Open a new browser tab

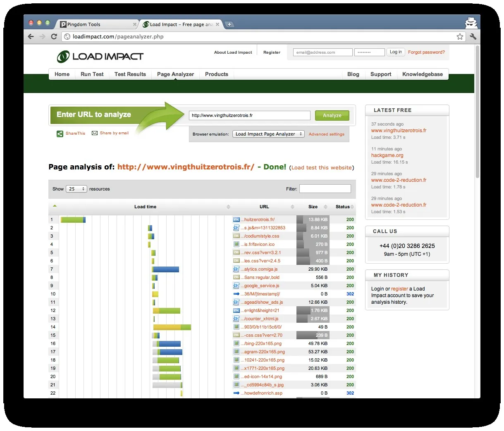[229, 24]
